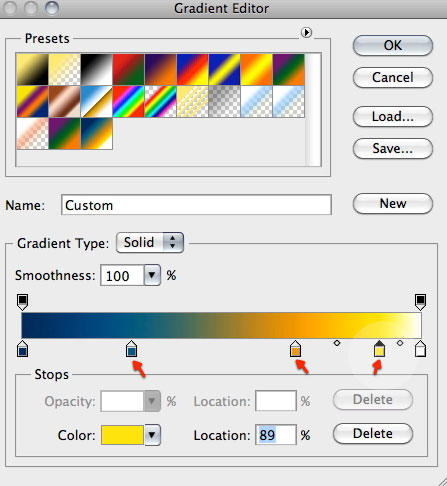Click the Load... button

(x=393, y=116)
